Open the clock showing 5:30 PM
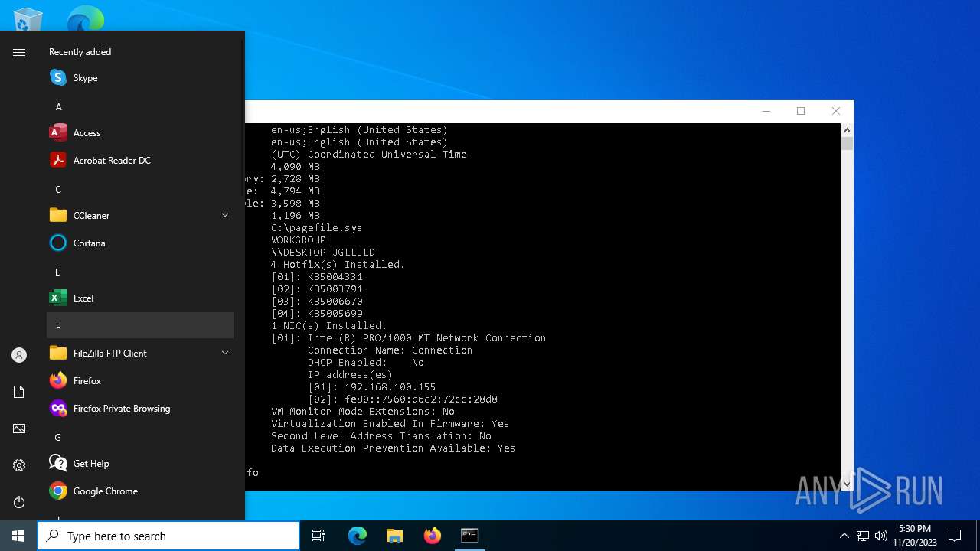 pos(915,536)
